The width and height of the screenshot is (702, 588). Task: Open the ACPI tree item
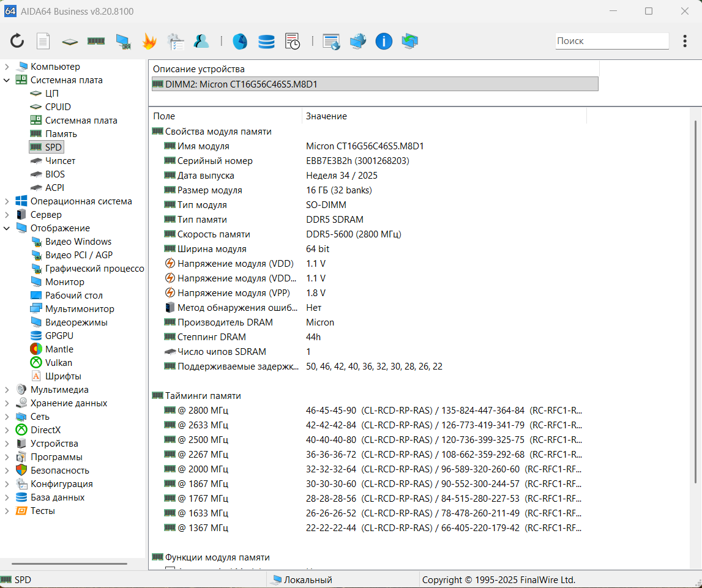pos(54,187)
